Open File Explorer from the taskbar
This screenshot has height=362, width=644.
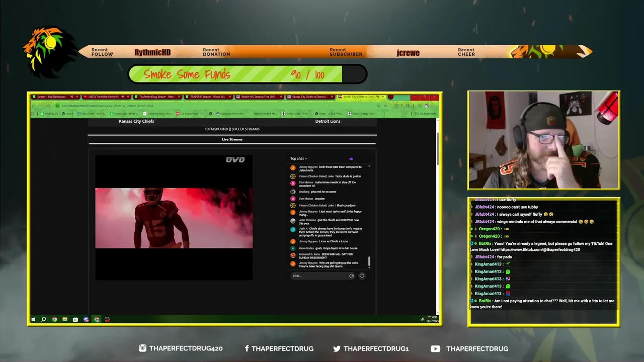pyautogui.click(x=65, y=319)
